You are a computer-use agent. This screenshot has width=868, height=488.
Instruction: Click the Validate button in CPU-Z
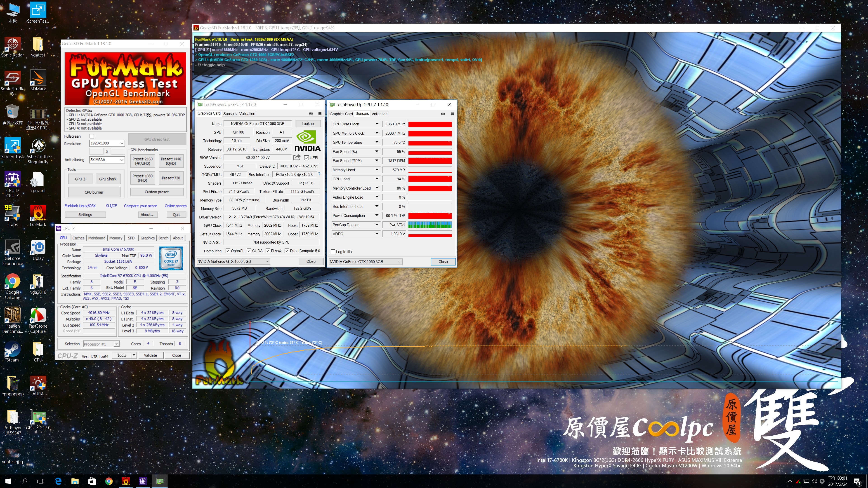point(150,355)
